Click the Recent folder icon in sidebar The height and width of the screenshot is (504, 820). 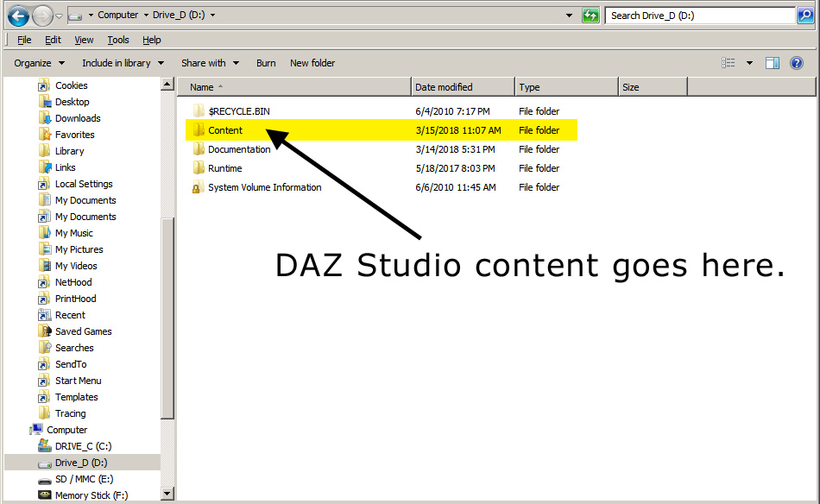click(x=44, y=315)
